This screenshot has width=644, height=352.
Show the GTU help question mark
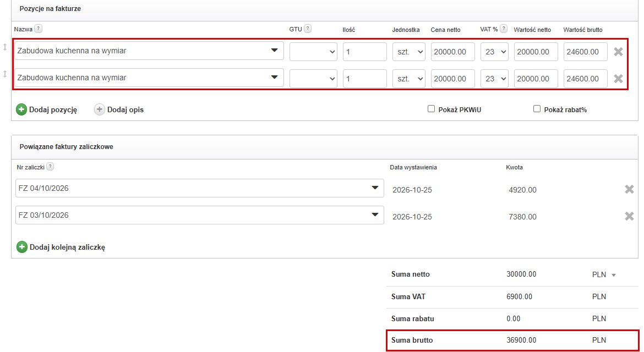point(308,29)
